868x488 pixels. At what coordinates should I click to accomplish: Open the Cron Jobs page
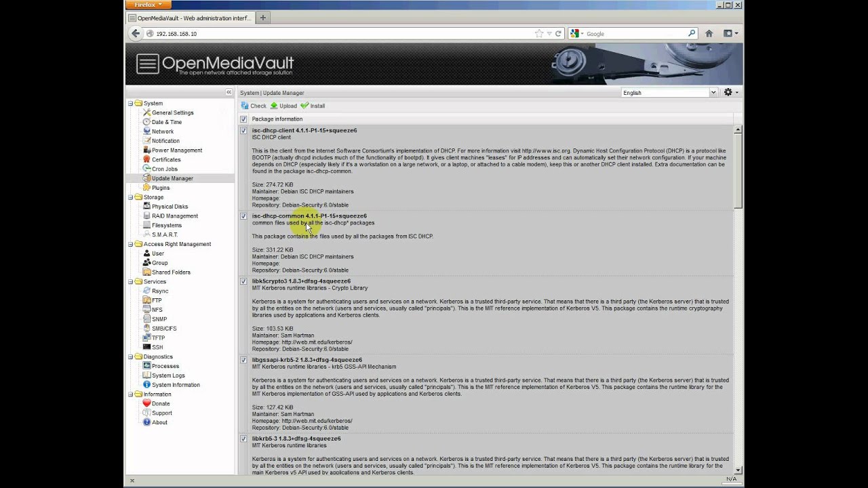[x=164, y=169]
